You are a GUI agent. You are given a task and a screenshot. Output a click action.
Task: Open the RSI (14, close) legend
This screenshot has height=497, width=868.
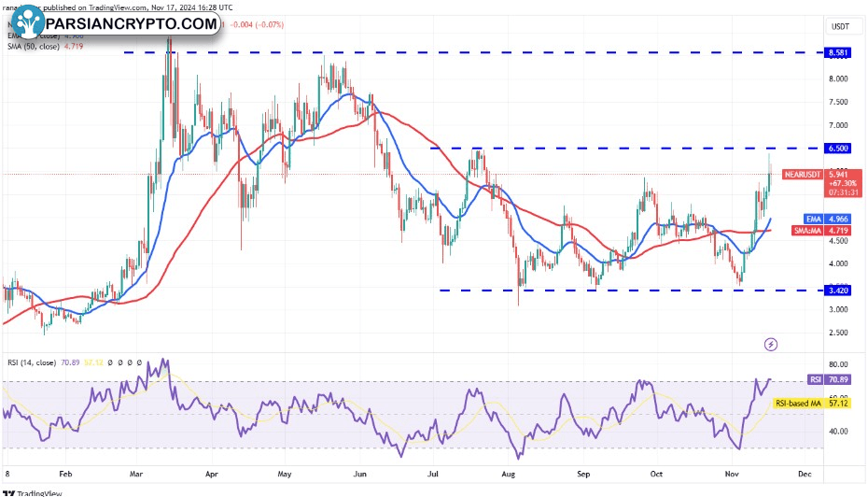(x=32, y=362)
